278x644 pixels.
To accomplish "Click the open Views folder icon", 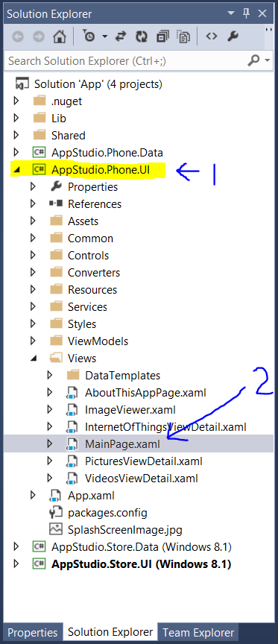I will tap(56, 358).
